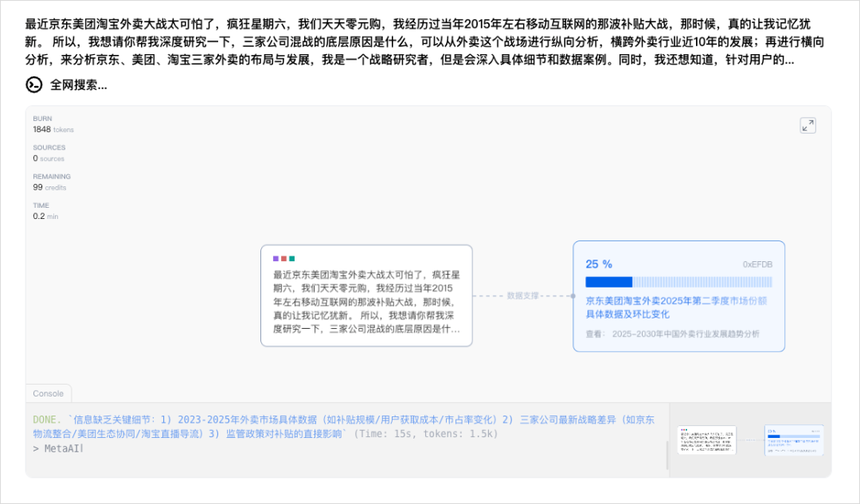Toggle the purple status dot on the prompt card

276,256
